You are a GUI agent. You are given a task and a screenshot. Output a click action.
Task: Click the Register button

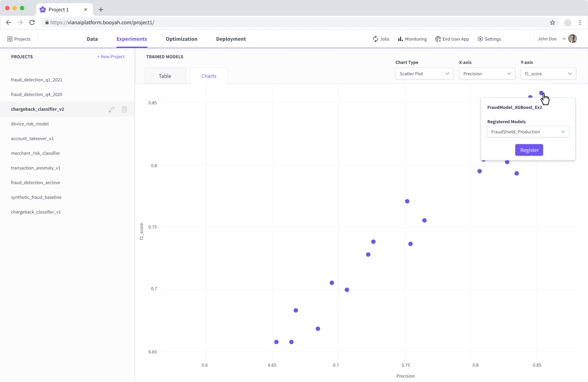click(x=529, y=150)
